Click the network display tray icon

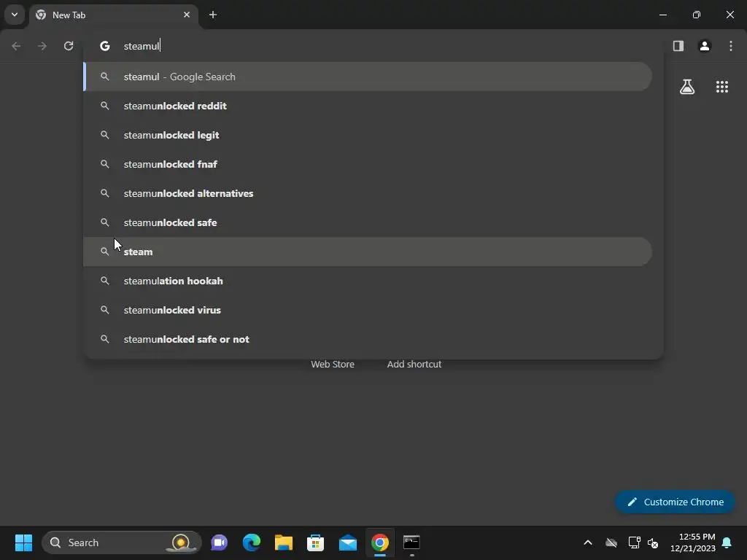click(x=634, y=542)
